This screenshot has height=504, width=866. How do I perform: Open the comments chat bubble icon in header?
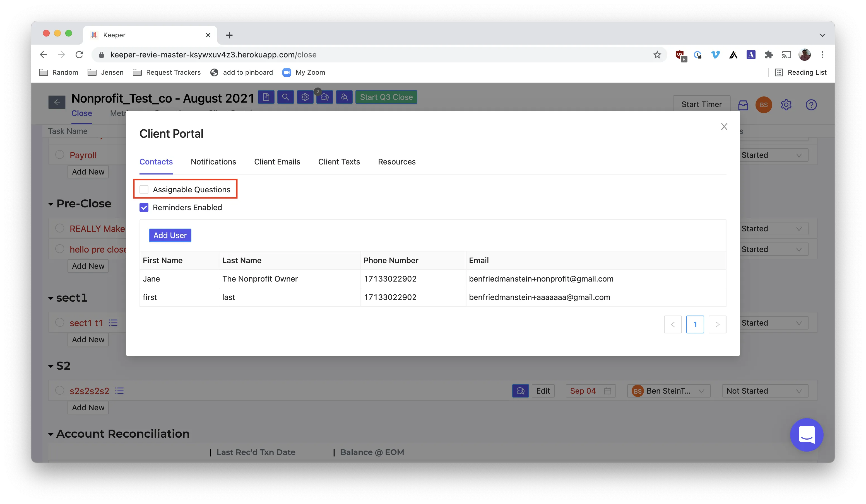[x=325, y=97]
